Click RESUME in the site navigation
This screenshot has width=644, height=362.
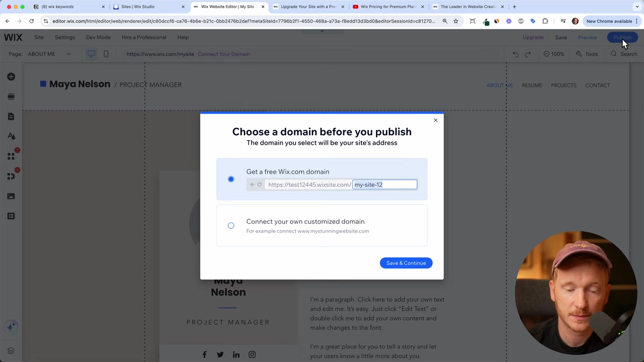(532, 85)
